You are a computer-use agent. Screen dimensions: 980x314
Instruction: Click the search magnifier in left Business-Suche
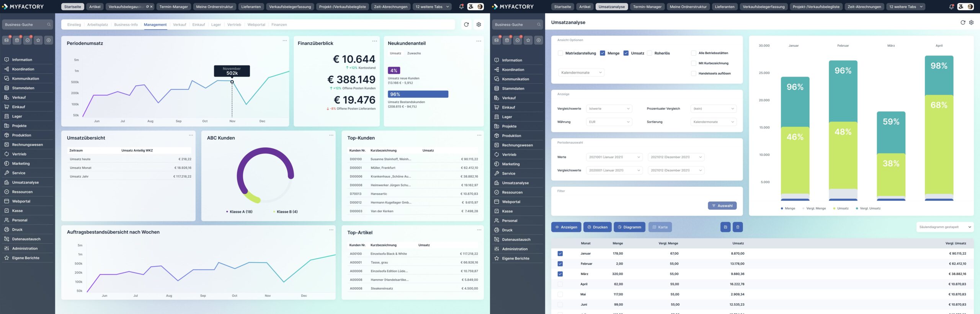pos(49,24)
